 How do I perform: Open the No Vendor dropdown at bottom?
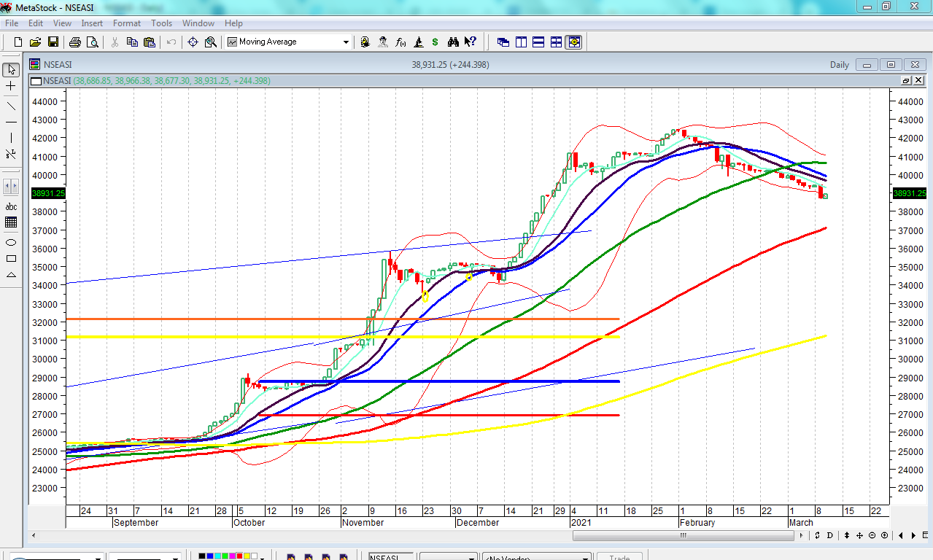pos(584,558)
